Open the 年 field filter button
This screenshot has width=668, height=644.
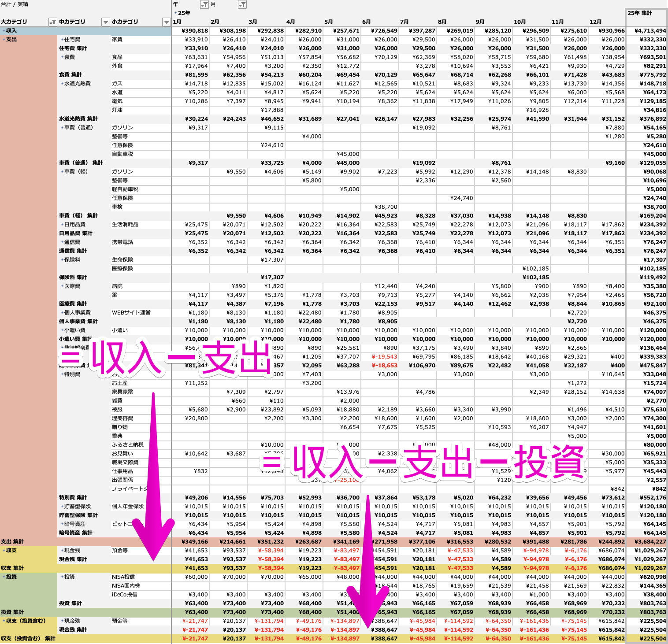[x=204, y=4]
